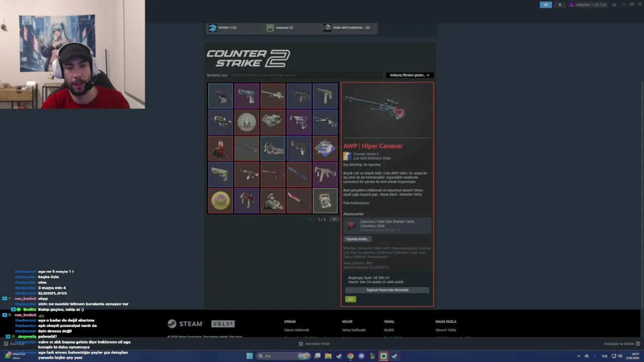Select the red-scarf agent character item
Image resolution: width=644 pixels, height=362 pixels.
pyautogui.click(x=220, y=148)
